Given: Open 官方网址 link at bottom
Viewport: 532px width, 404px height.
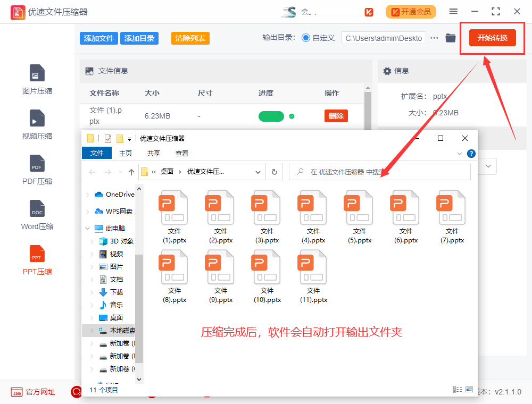Looking at the screenshot, I should click(33, 392).
